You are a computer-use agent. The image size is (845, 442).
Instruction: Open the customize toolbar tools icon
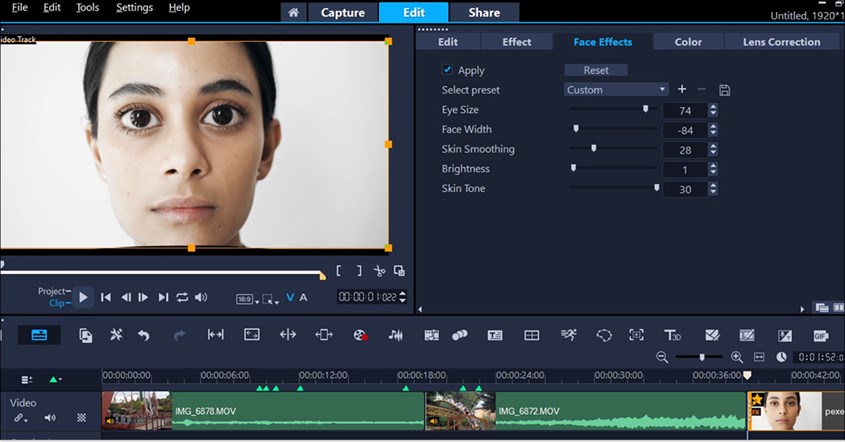(x=116, y=335)
